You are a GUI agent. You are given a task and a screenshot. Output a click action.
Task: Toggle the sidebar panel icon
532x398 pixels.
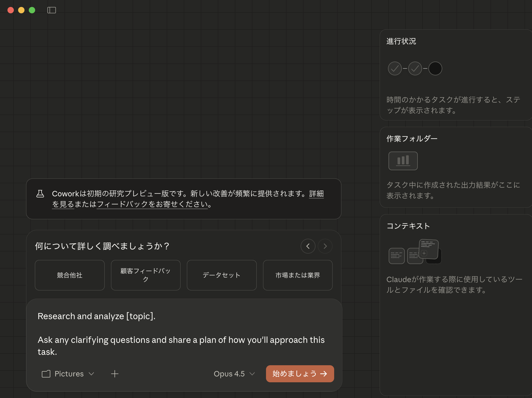click(52, 10)
